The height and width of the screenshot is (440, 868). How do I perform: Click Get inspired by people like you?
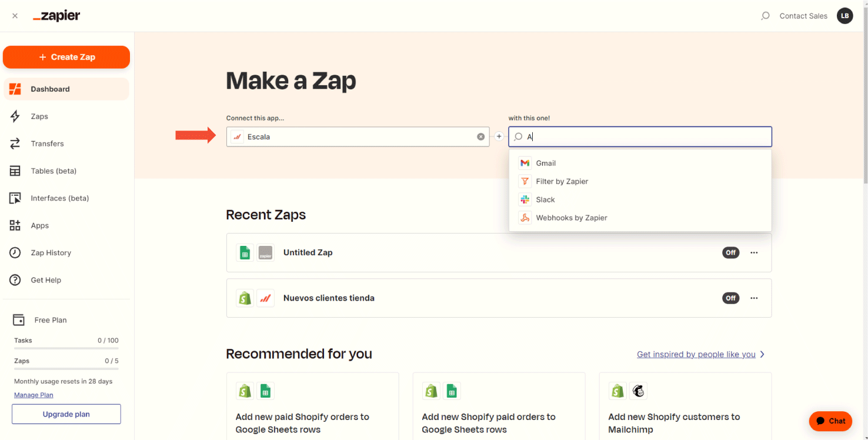(696, 354)
